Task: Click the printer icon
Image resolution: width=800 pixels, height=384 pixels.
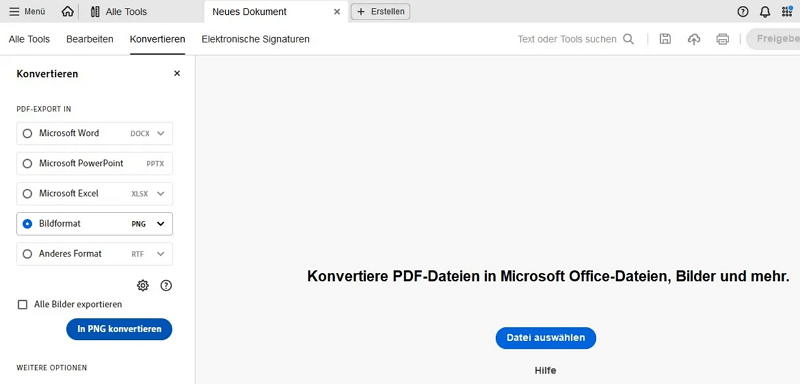Action: click(x=722, y=39)
